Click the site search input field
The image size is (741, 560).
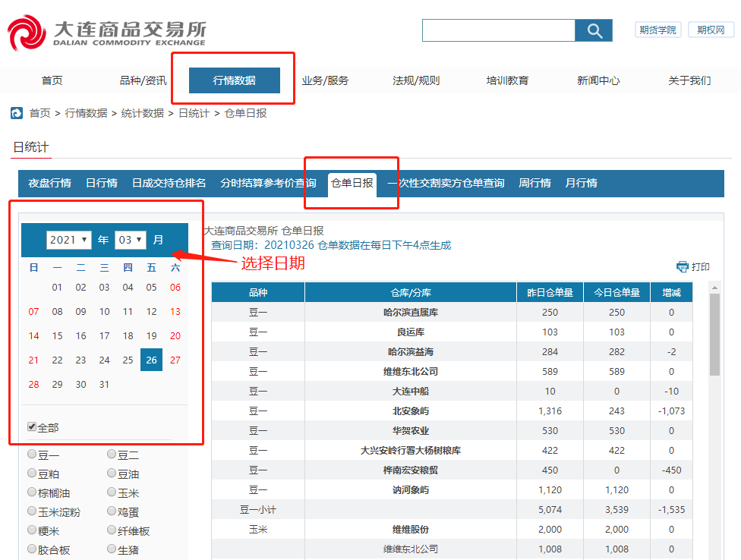498,30
